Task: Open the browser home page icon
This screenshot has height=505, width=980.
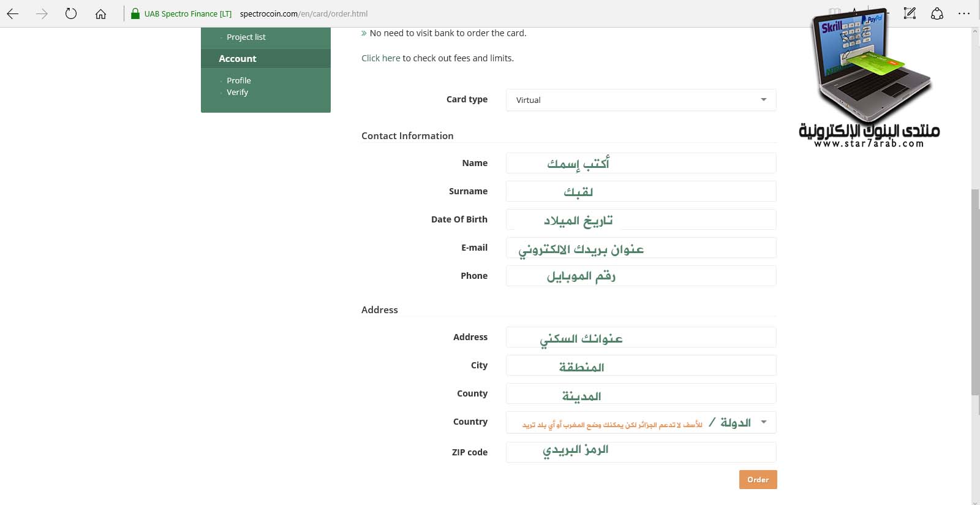Action: (100, 13)
